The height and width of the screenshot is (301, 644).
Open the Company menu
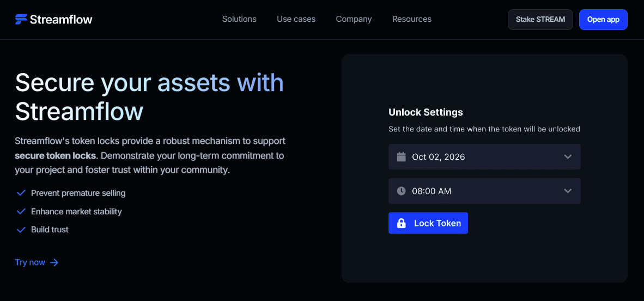(x=354, y=19)
